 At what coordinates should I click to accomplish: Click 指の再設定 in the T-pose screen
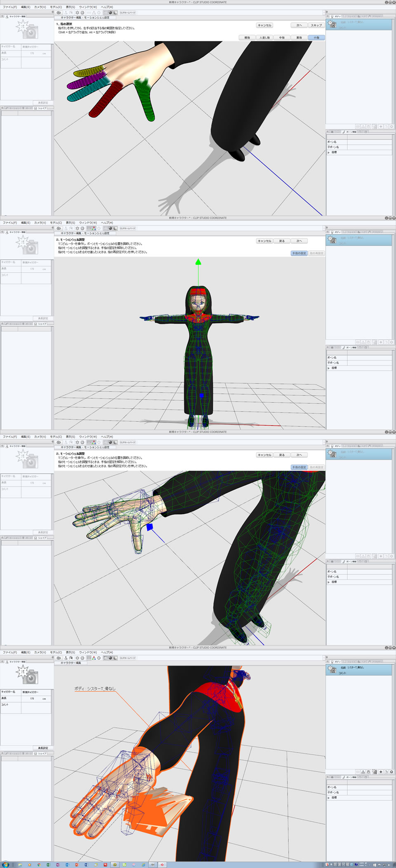(x=317, y=253)
